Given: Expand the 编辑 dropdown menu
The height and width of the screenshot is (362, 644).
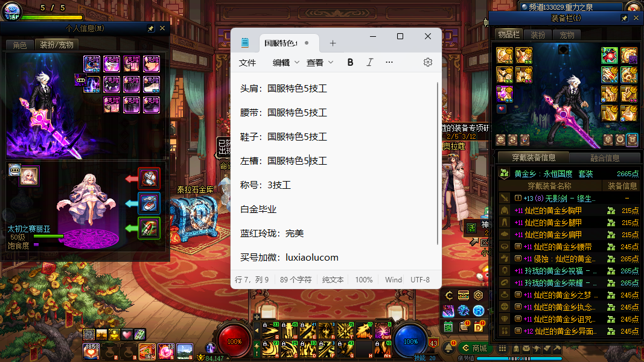Looking at the screenshot, I should 285,62.
